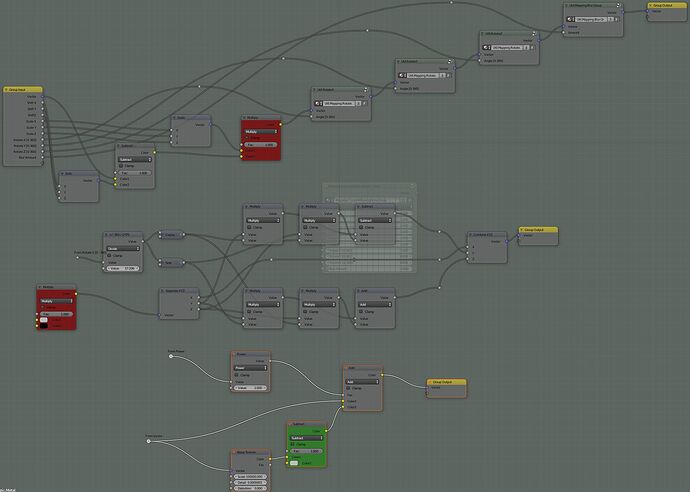690x492 pixels.
Task: Select the collapsed Cosine node
Action: [x=171, y=235]
